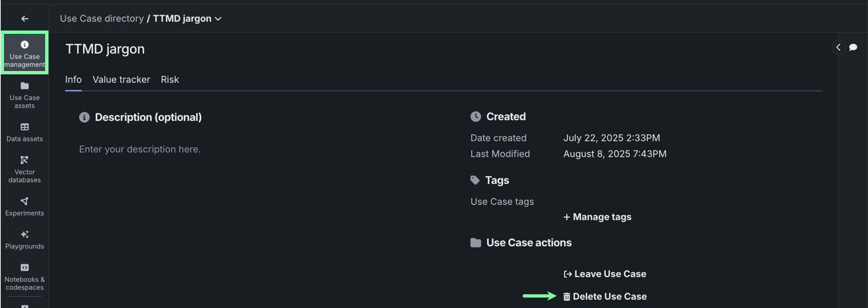Image resolution: width=868 pixels, height=308 pixels.
Task: Open the comments chat bubble icon
Action: (853, 47)
